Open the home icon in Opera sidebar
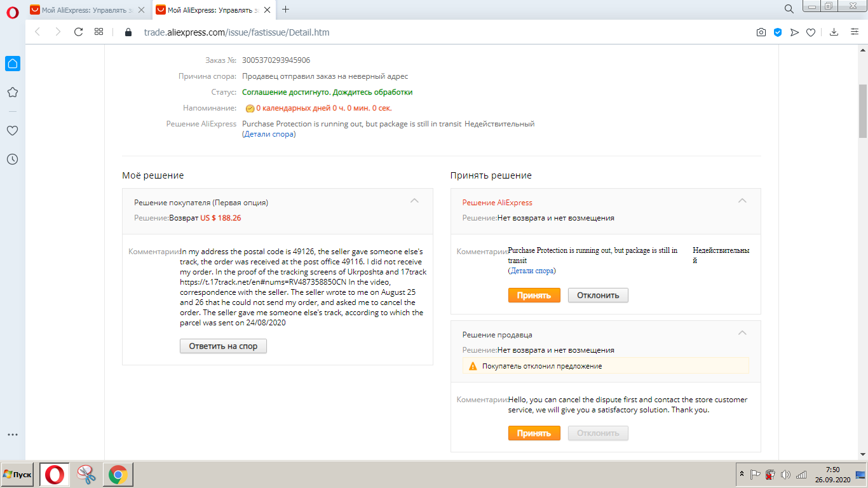Image resolution: width=868 pixels, height=488 pixels. click(12, 63)
